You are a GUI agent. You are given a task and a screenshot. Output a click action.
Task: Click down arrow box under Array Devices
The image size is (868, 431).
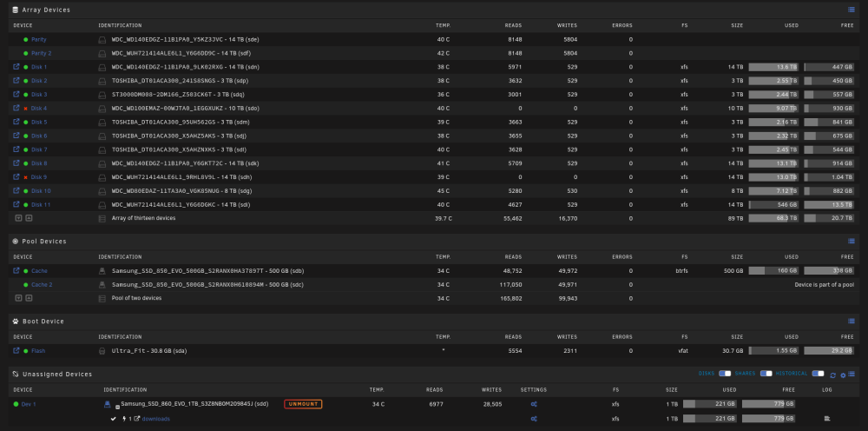point(18,218)
